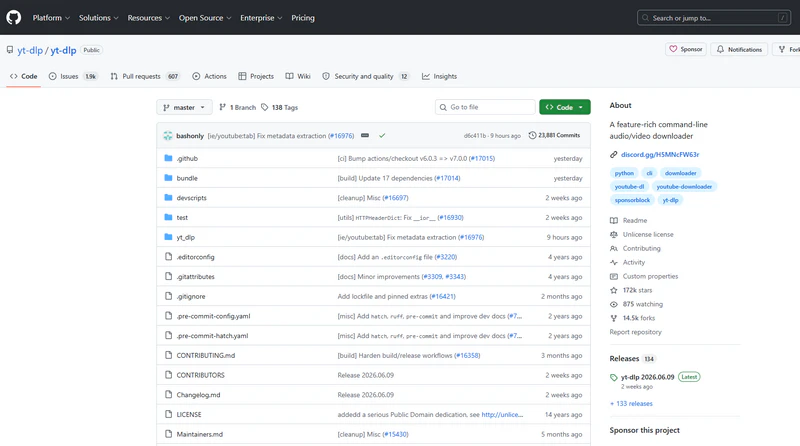Open pull request #17015 link
Viewport: 800px width, 446px height.
pos(482,158)
